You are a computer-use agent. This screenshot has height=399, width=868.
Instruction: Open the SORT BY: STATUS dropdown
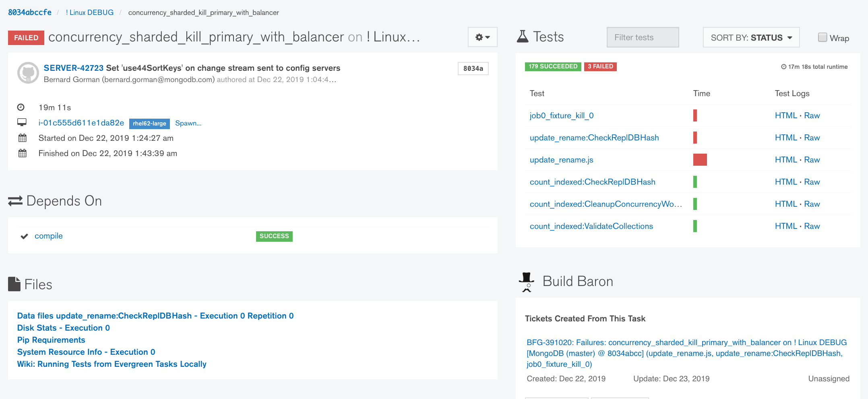pos(751,37)
